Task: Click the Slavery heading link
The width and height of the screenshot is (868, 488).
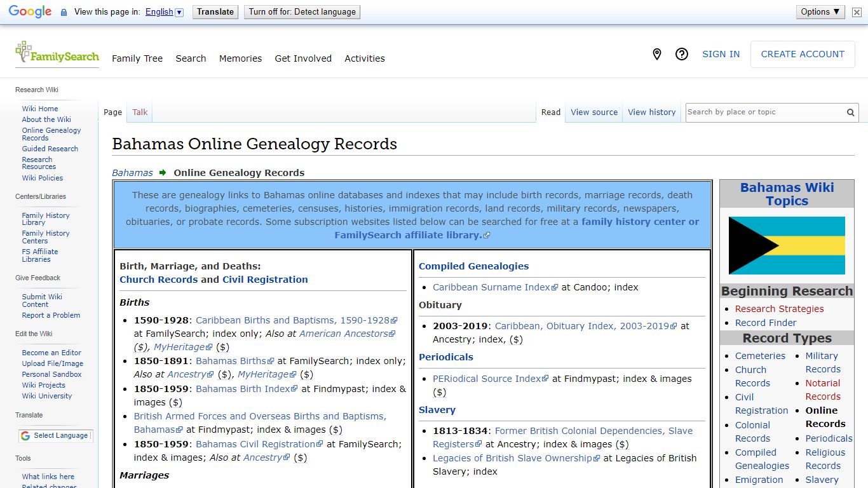Action: tap(437, 410)
